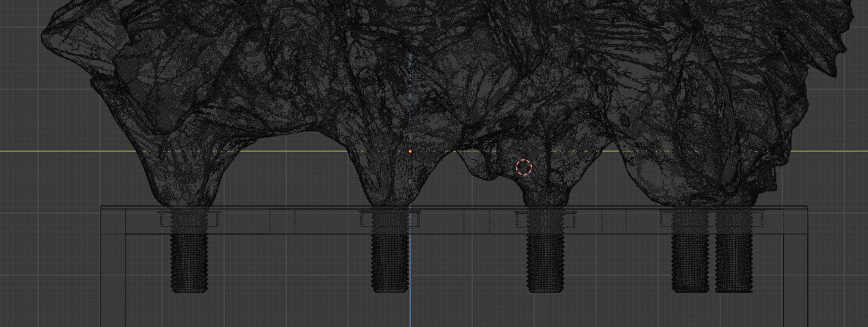Image resolution: width=868 pixels, height=327 pixels.
Task: Select the rightmost threaded screw
Action: point(734,250)
